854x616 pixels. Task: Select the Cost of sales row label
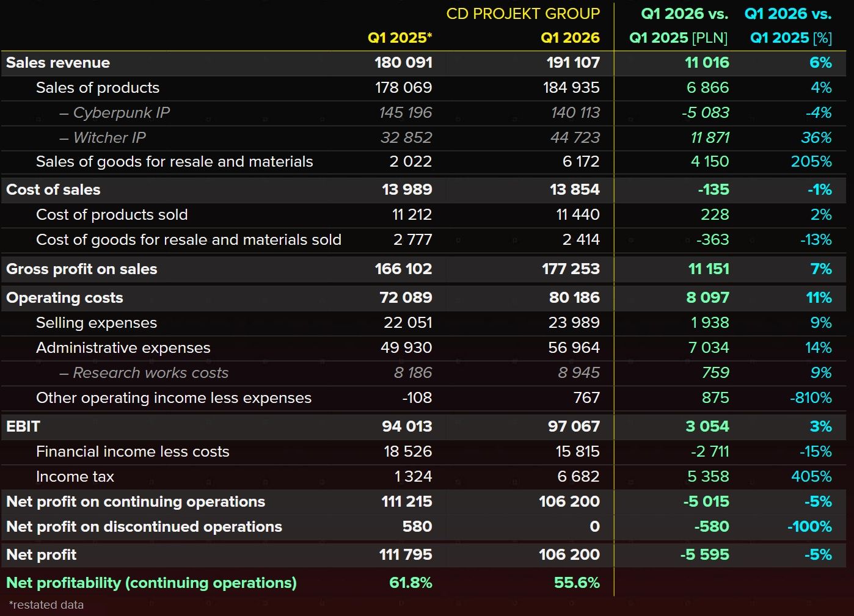click(53, 190)
